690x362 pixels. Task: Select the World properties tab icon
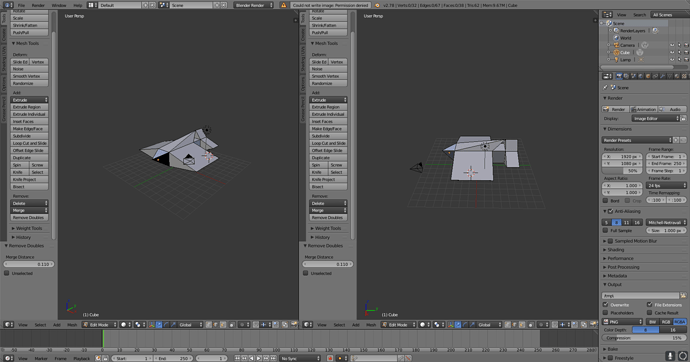(x=641, y=76)
